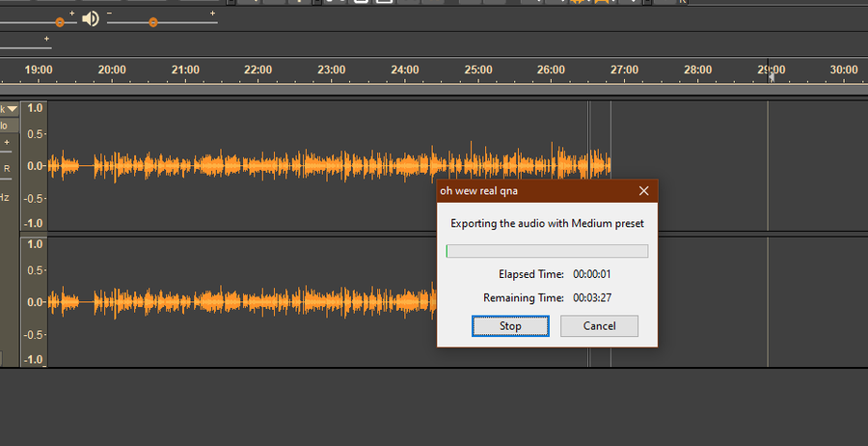Click the 20:00 mark on timeline ruler
This screenshot has height=446, width=868.
coord(112,70)
